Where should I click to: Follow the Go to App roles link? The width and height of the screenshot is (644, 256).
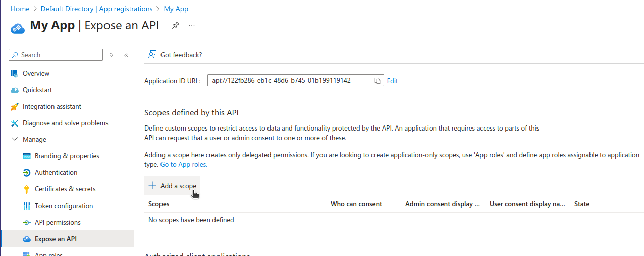184,164
